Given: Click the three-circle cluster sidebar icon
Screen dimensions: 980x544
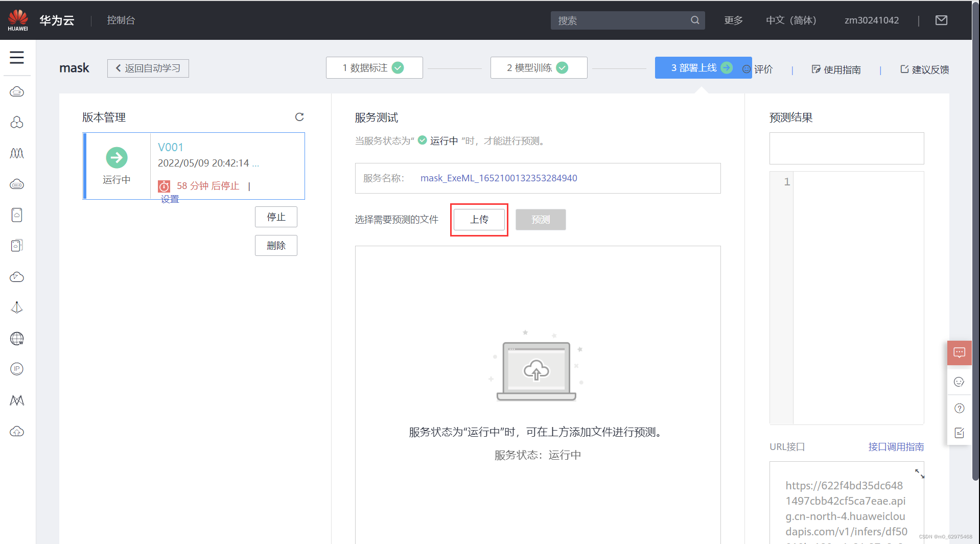Looking at the screenshot, I should (17, 123).
